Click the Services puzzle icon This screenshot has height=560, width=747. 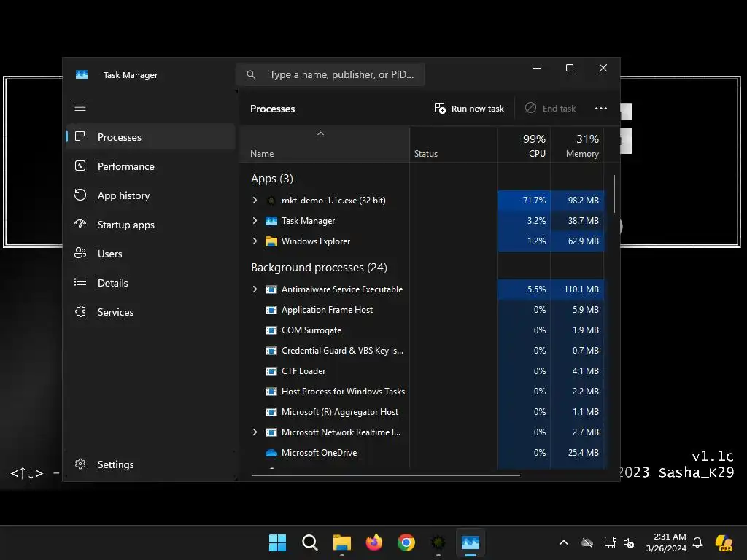pos(80,311)
